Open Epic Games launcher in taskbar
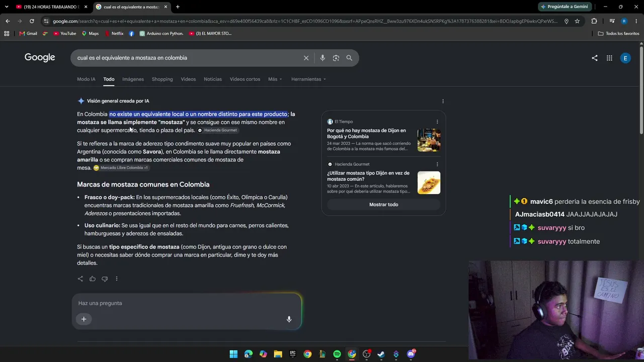The image size is (644, 362). coord(293,354)
